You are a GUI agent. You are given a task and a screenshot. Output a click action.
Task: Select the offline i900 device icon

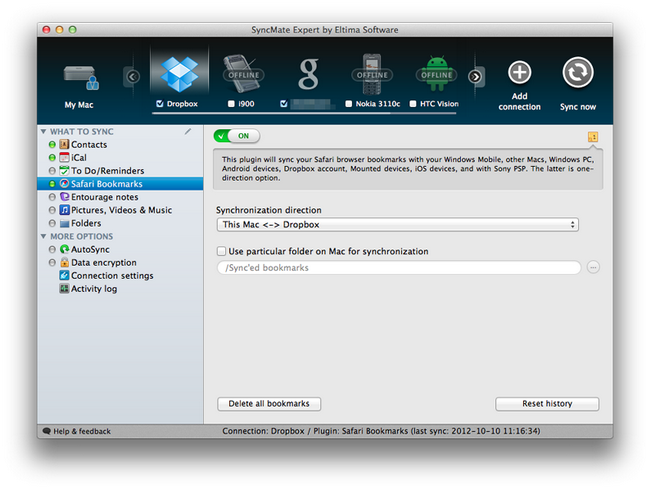tap(243, 74)
